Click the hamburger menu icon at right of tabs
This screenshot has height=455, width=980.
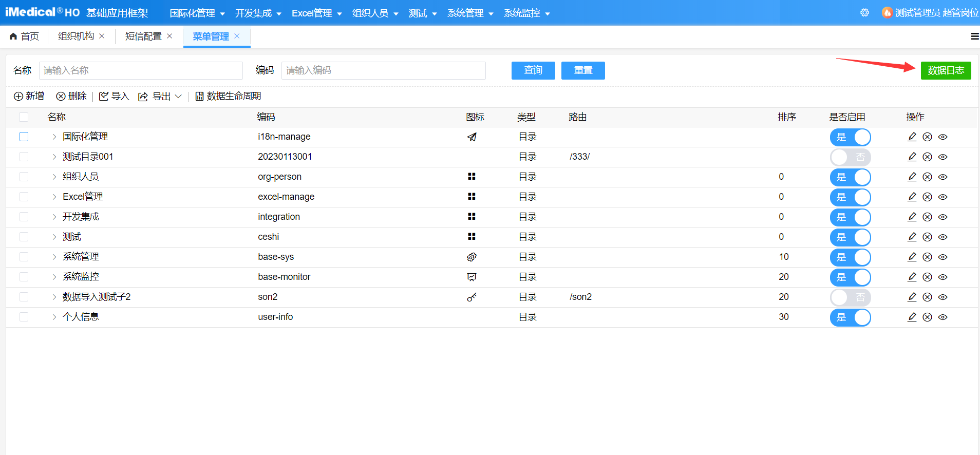[x=974, y=36]
